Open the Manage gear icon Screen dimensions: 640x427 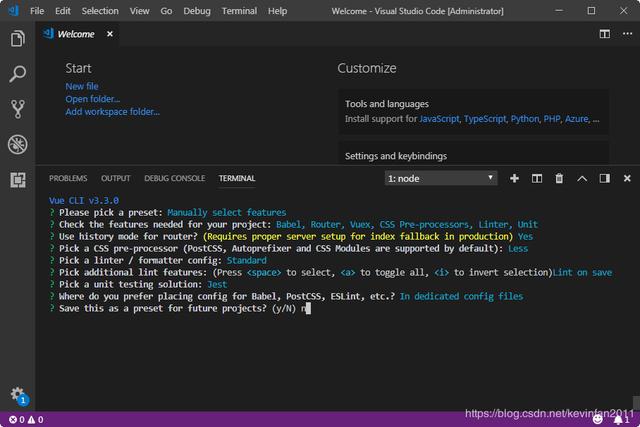(x=18, y=395)
